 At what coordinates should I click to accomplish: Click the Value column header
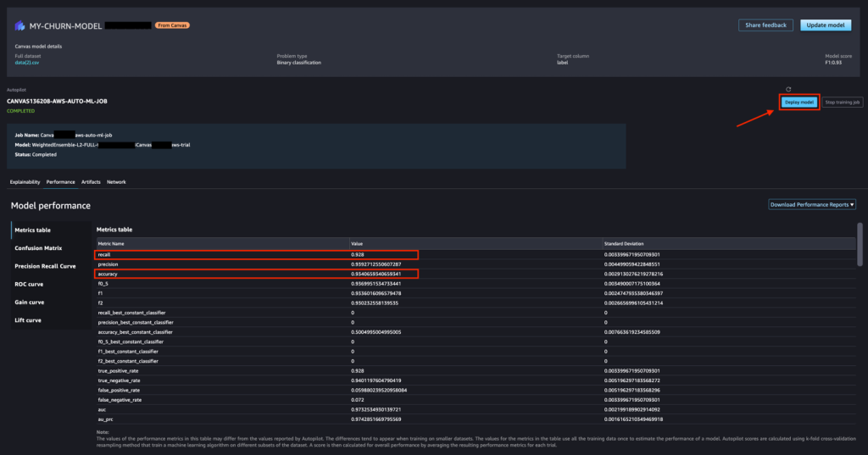tap(357, 243)
